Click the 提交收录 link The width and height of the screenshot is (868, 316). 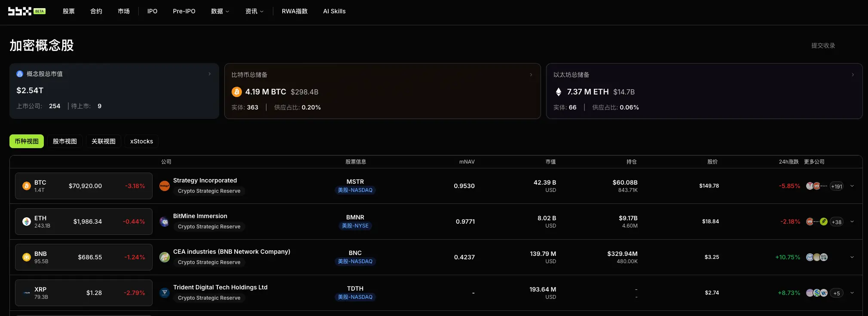click(x=823, y=46)
